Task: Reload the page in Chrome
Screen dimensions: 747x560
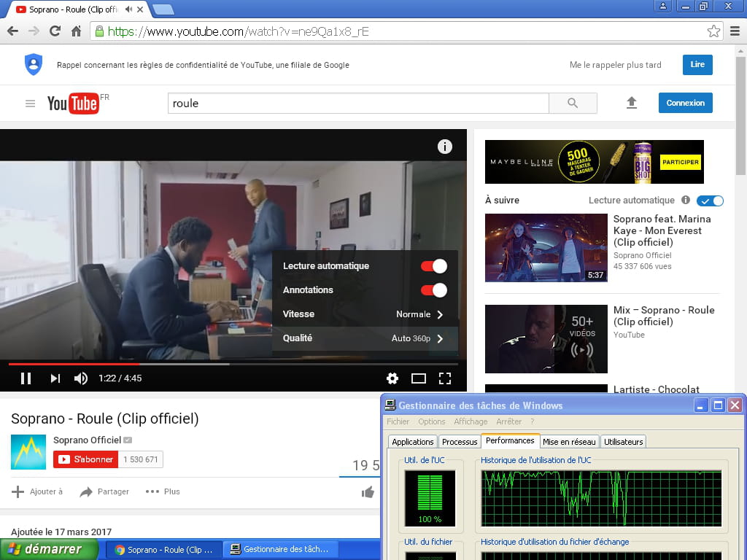Action: [x=55, y=31]
